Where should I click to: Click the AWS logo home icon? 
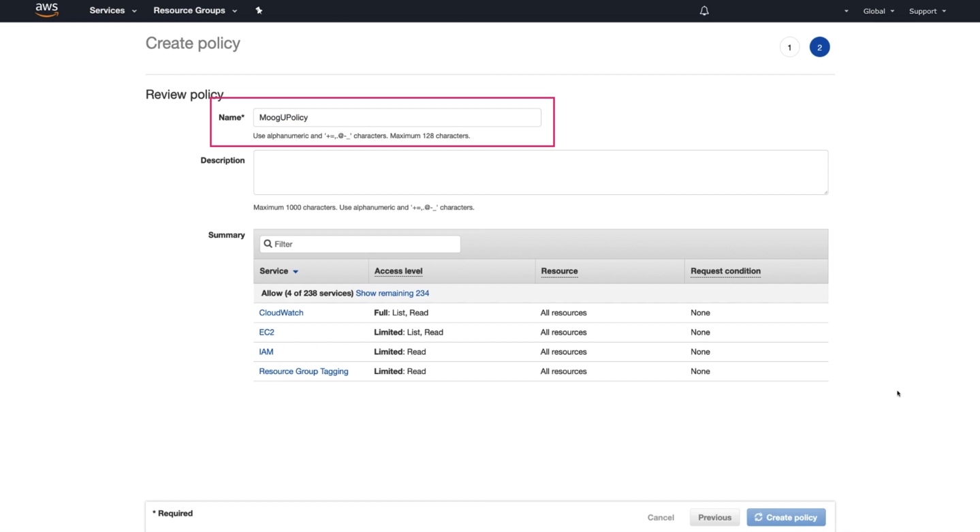47,10
